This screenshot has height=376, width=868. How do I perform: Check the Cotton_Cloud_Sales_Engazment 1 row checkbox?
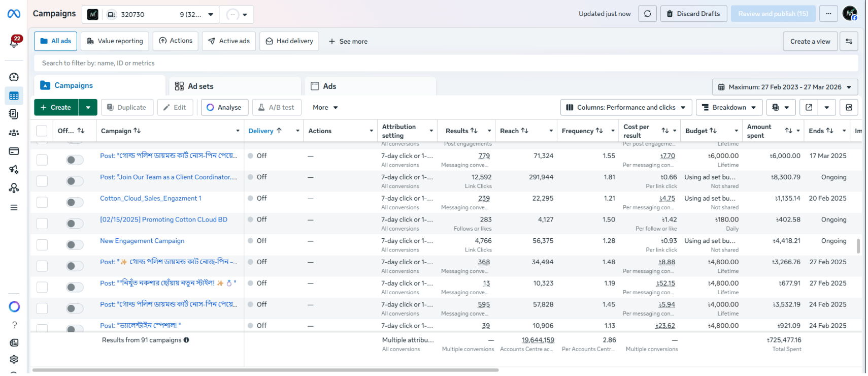pyautogui.click(x=42, y=202)
